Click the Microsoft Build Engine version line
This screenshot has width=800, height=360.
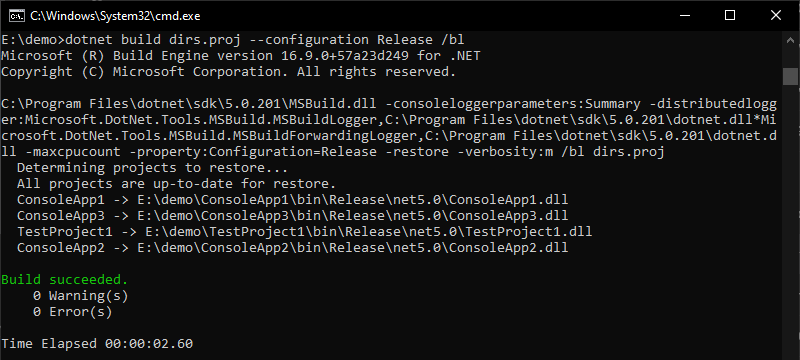tap(241, 56)
